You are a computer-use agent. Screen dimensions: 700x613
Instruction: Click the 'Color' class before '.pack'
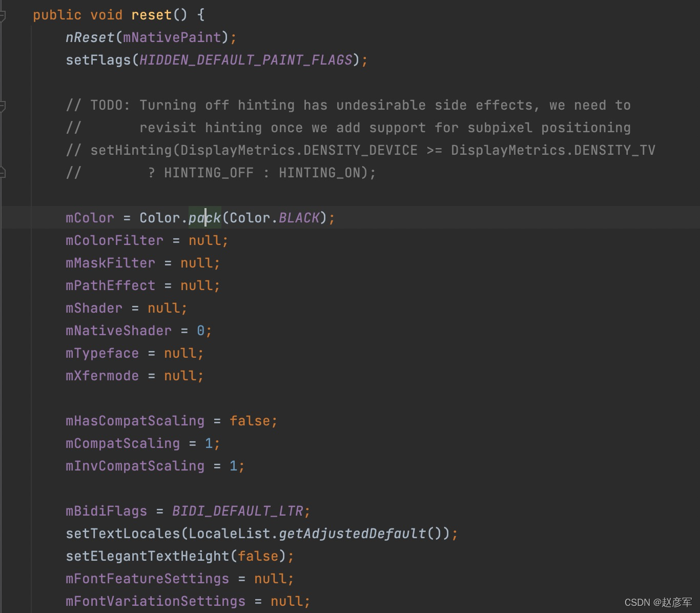(x=159, y=218)
